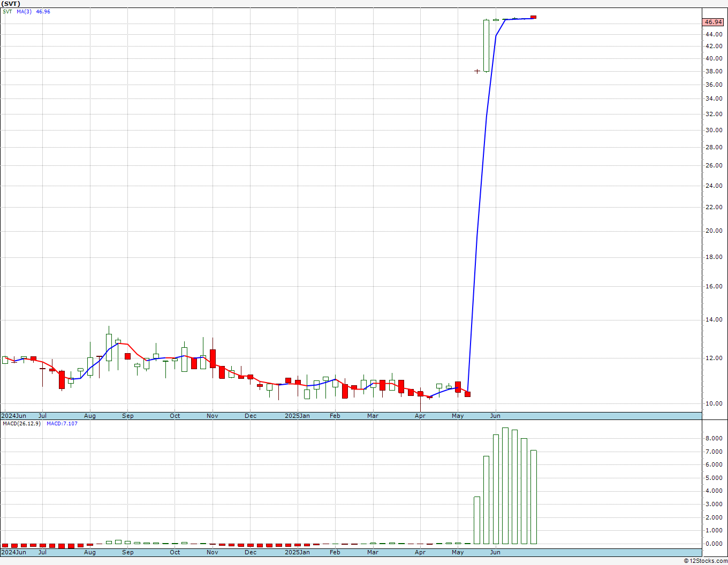This screenshot has height=565, width=728.
Task: Select the 46.96 moving average value
Action: (x=43, y=11)
